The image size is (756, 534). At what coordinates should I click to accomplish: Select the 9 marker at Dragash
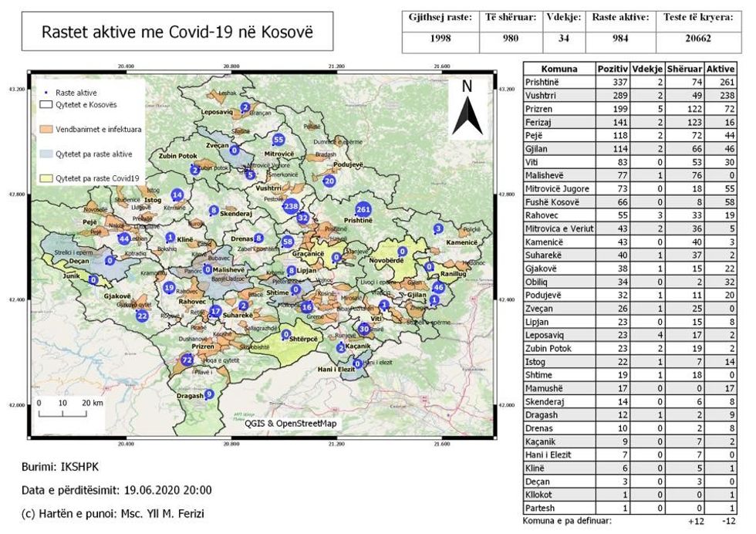(208, 394)
